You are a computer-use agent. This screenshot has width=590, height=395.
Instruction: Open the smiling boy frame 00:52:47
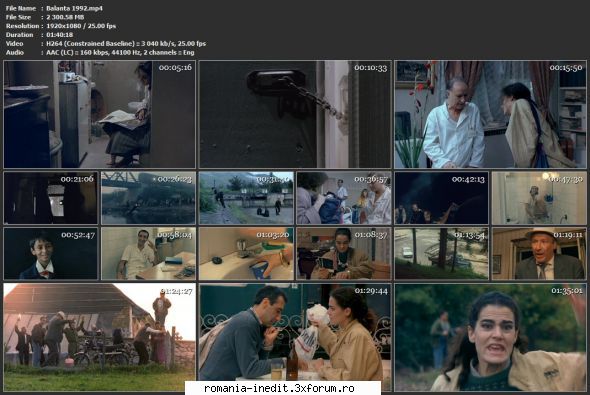[51, 254]
